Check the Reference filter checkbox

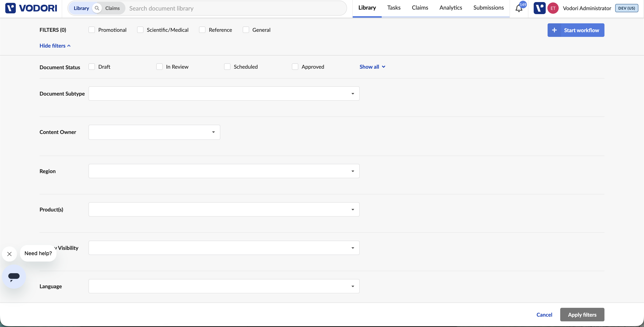click(202, 30)
